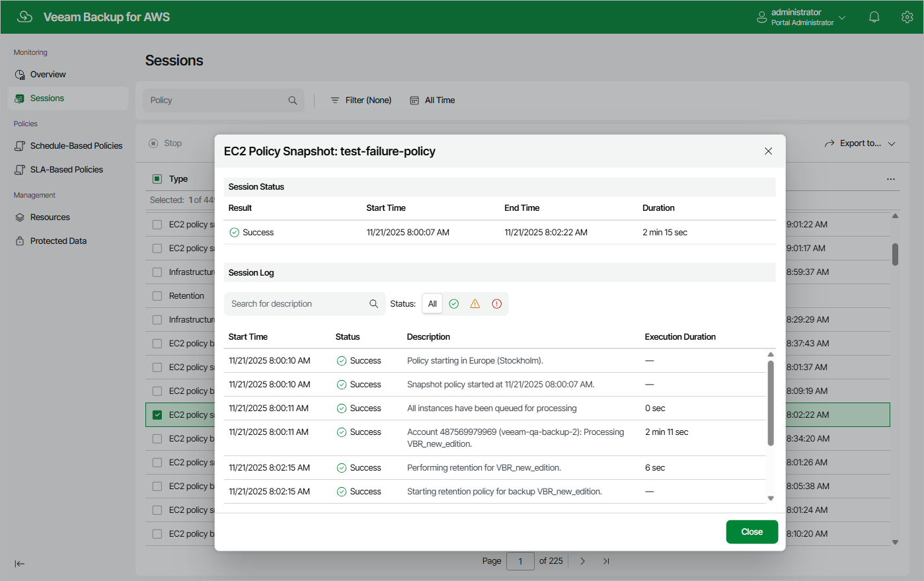
Task: Uncheck the selected 8:02:22 AM session checkbox
Action: 157,415
